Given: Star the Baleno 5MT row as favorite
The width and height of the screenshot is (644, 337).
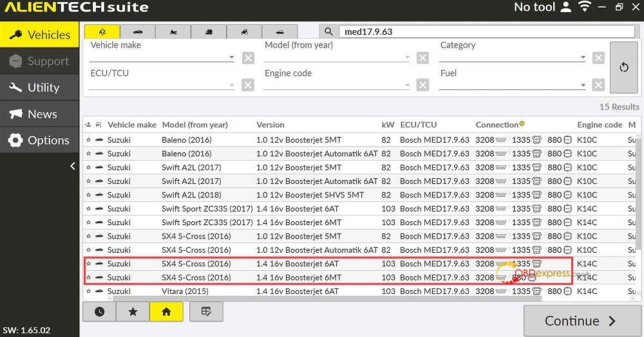Looking at the screenshot, I should 88,140.
